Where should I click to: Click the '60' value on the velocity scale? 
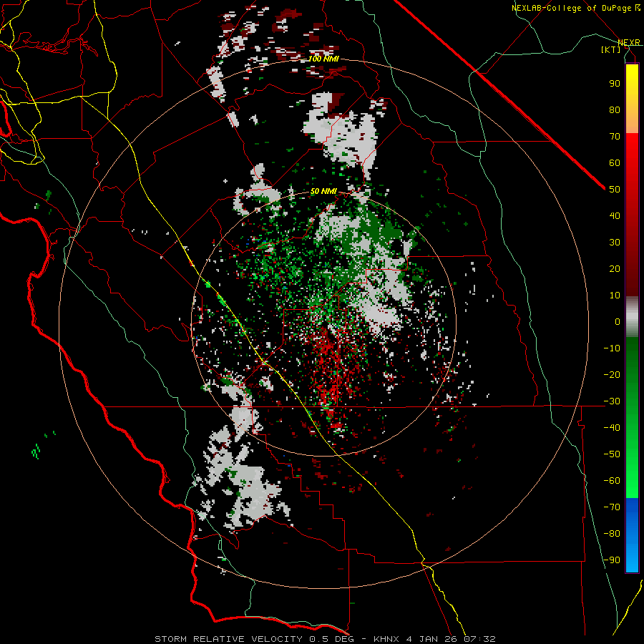coord(615,162)
